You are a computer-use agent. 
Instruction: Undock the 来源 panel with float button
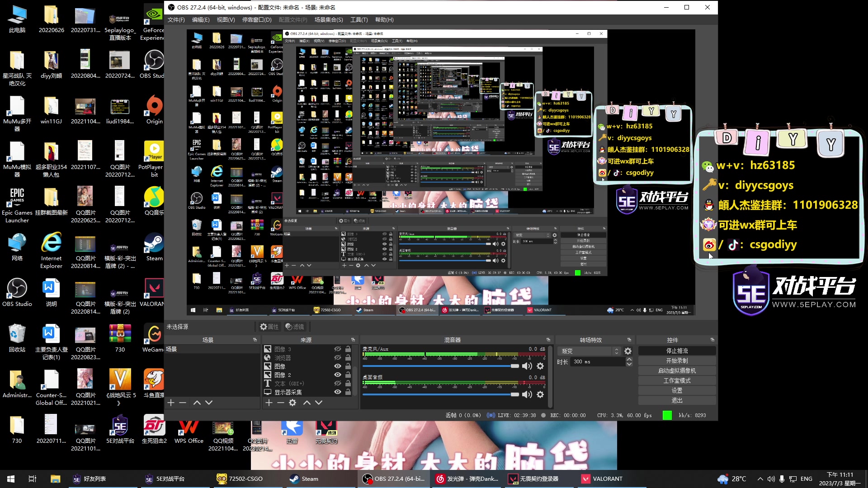pyautogui.click(x=353, y=340)
